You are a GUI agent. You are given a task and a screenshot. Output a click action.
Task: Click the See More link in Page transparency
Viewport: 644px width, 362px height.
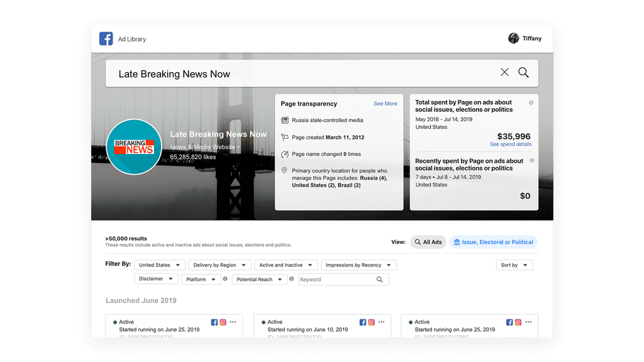tap(385, 104)
